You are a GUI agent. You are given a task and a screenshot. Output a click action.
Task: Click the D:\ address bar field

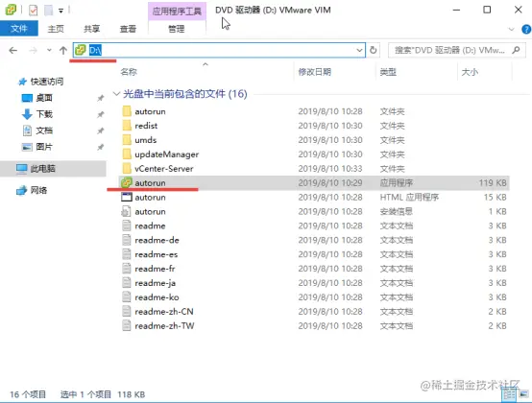[x=219, y=50]
